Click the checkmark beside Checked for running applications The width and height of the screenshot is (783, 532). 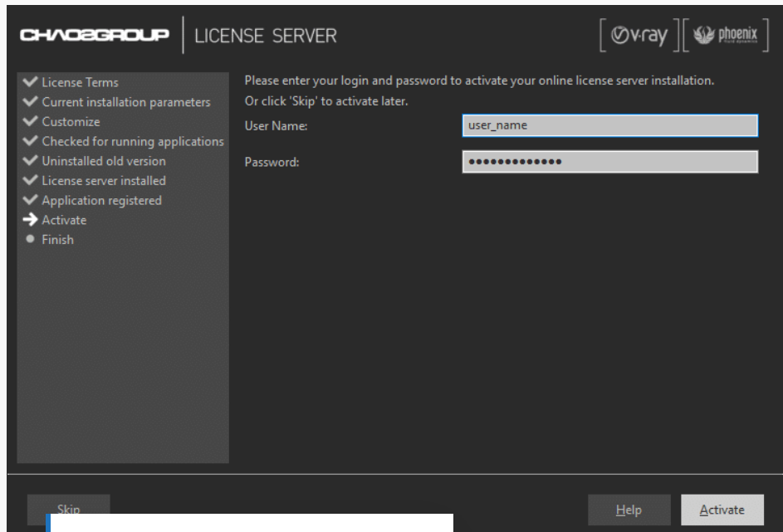[x=31, y=141]
